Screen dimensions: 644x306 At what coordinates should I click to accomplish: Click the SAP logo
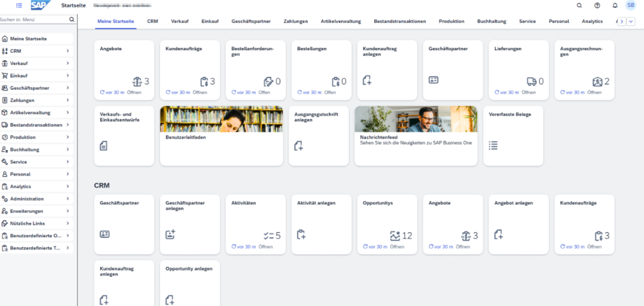(42, 6)
